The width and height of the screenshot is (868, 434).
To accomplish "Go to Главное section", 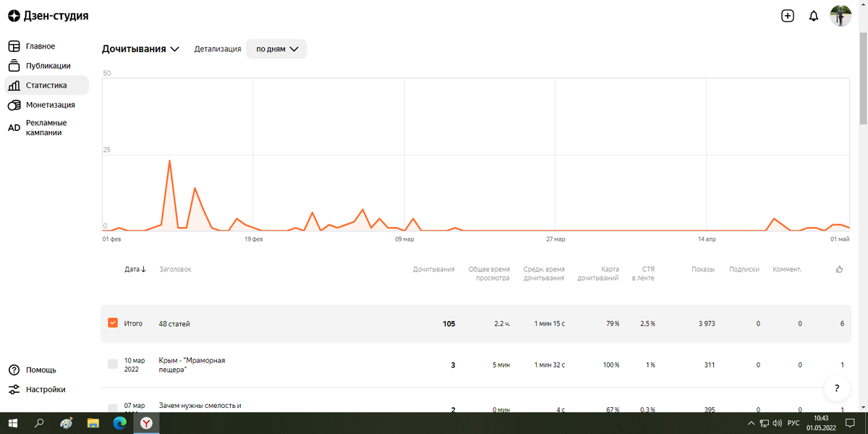I will 41,46.
